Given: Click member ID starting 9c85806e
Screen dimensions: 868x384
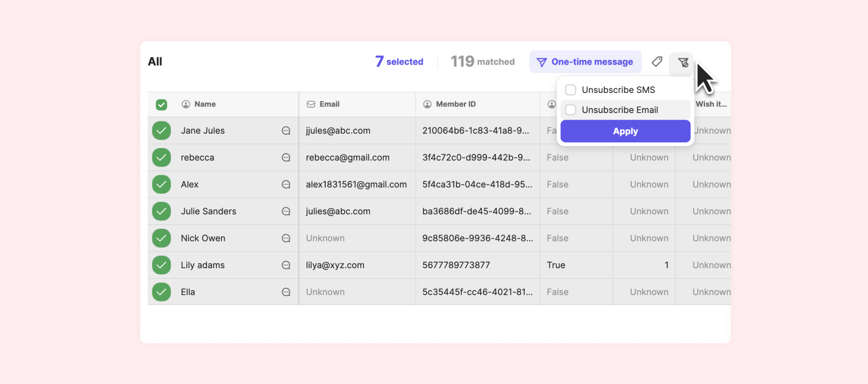Looking at the screenshot, I should [x=478, y=238].
